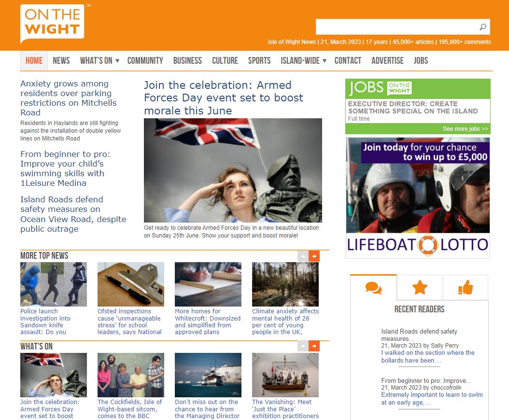
Task: Switch to the star favourites tab
Action: tap(420, 288)
